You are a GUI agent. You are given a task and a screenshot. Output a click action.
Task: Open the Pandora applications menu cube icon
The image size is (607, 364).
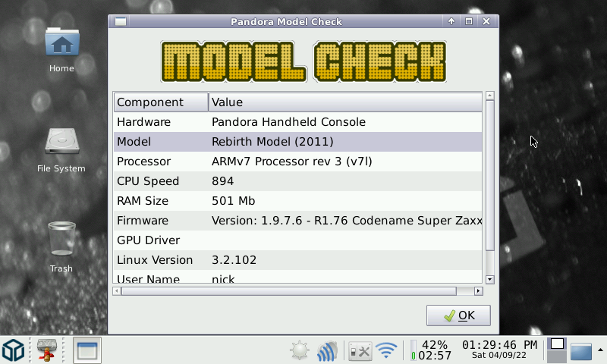tap(13, 350)
